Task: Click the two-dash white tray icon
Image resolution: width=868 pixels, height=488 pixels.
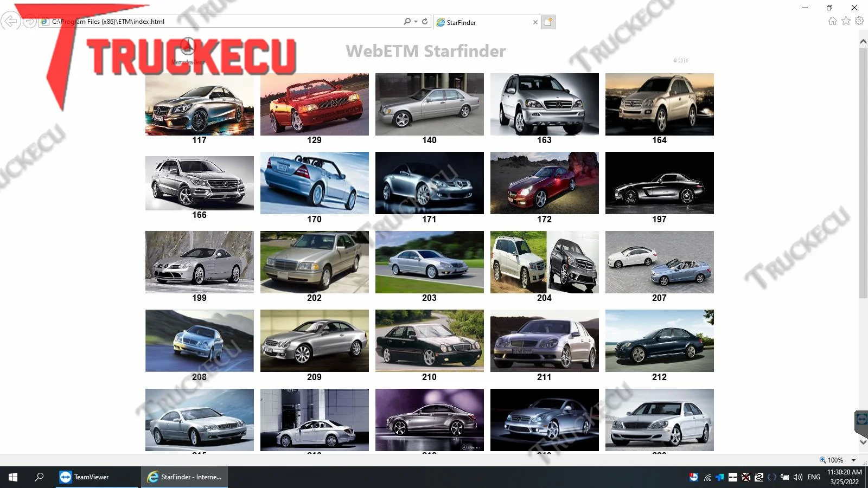Action: [x=733, y=477]
